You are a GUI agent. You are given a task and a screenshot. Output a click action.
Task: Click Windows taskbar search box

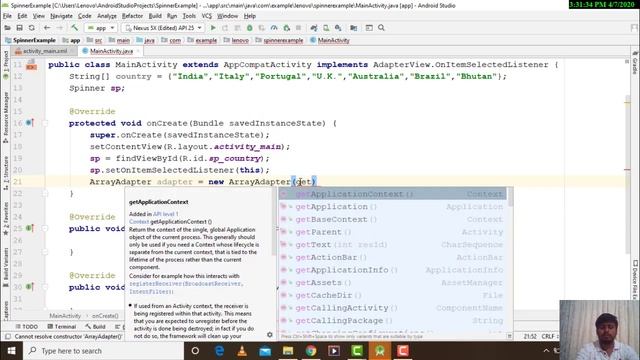104,351
